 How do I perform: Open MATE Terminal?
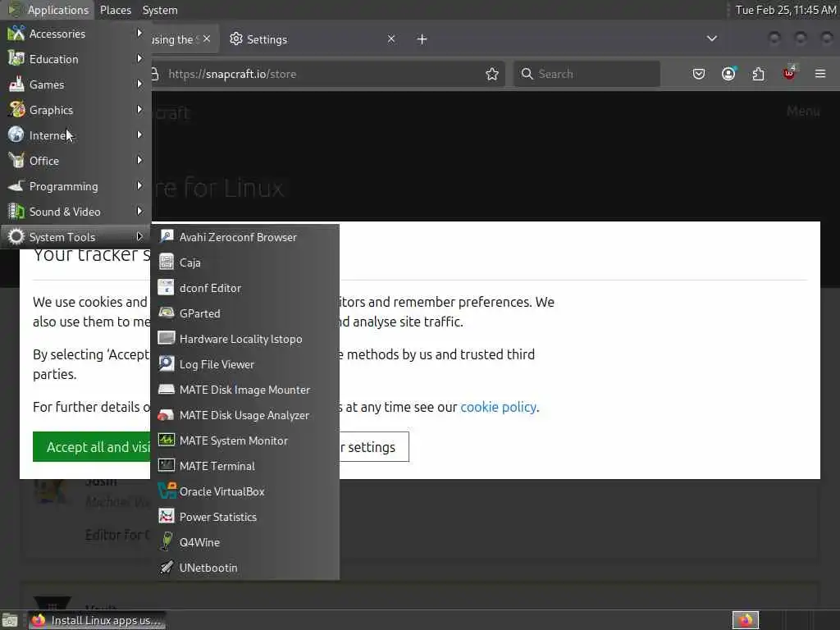[244, 466]
